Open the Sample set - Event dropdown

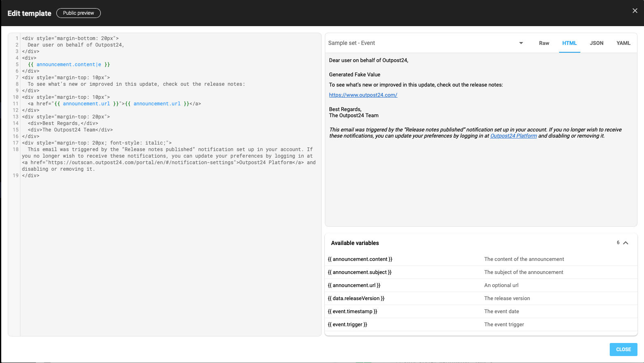click(x=521, y=43)
